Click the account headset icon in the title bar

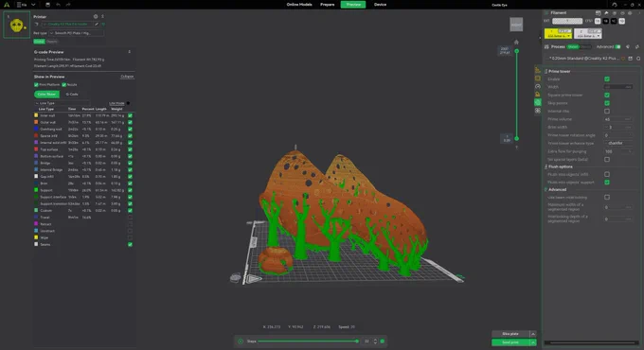coord(614,5)
